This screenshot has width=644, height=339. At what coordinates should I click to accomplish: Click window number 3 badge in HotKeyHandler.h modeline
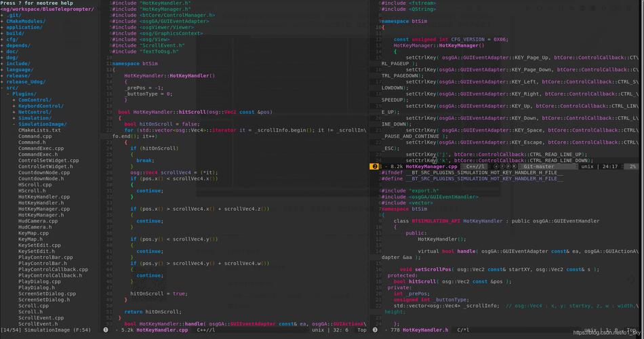point(375,330)
